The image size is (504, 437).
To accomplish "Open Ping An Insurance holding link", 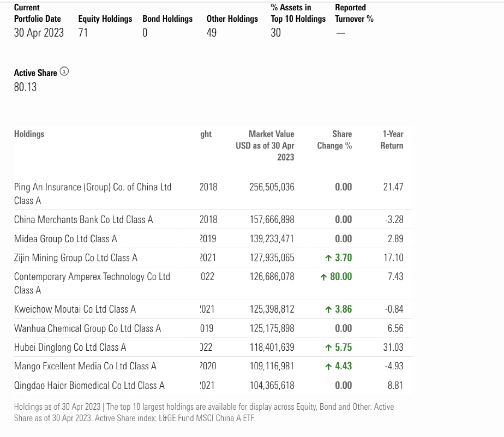I will [x=92, y=187].
